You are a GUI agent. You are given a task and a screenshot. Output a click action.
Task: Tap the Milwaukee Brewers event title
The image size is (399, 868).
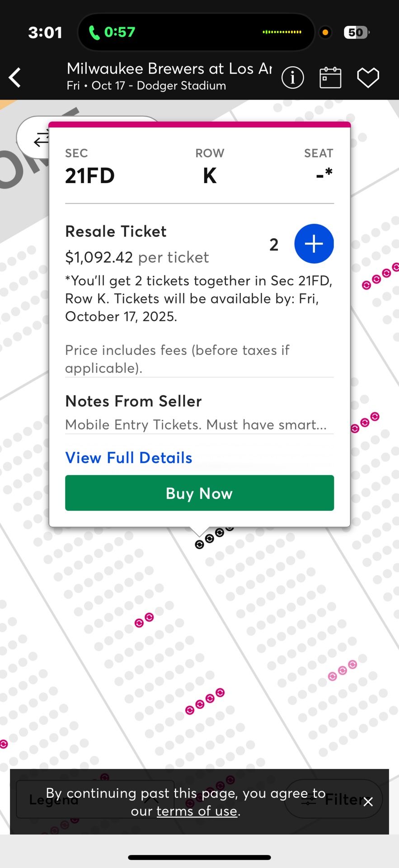pos(169,69)
